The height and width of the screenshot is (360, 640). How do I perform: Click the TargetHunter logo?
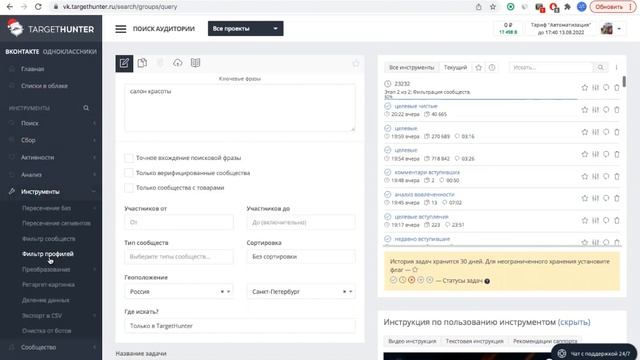coord(51,29)
